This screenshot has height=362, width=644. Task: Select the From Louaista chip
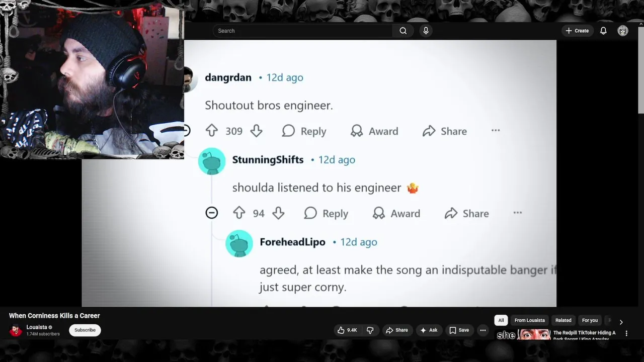point(529,320)
